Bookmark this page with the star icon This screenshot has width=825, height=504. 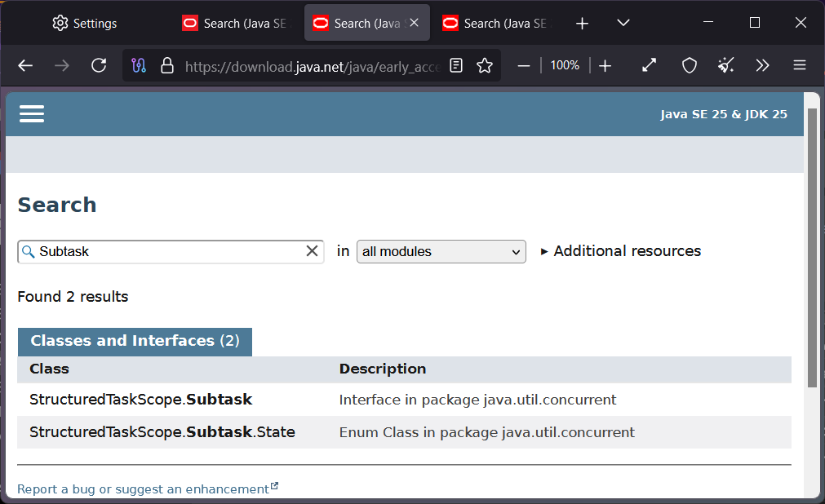485,66
